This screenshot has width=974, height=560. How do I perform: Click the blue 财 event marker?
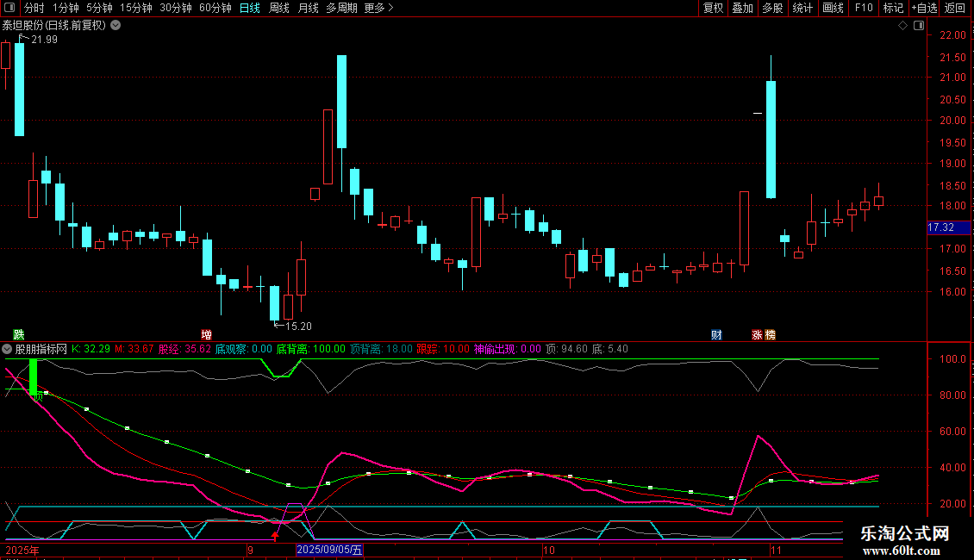pyautogui.click(x=716, y=334)
